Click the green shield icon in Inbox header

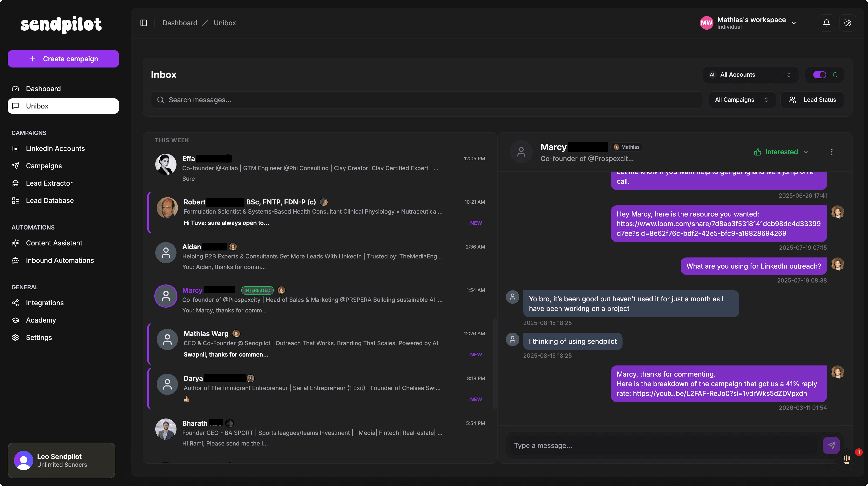(x=835, y=75)
